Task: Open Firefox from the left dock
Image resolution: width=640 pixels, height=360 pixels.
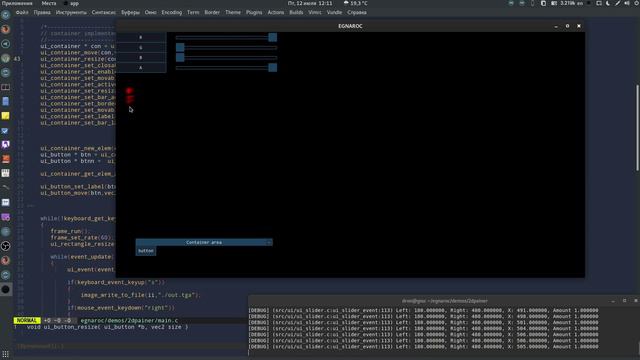Action: coord(5,29)
